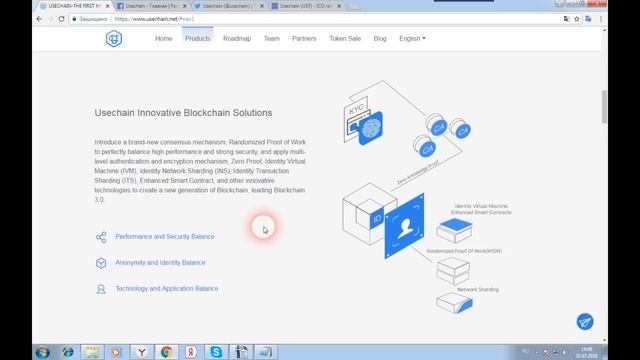
Task: Click the Network Sharding block graphic
Action: 455,303
